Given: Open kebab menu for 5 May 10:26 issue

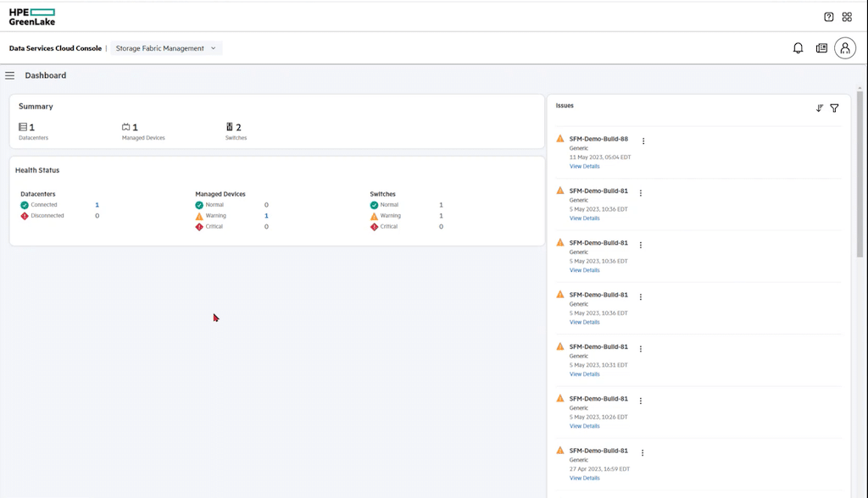Looking at the screenshot, I should [x=641, y=401].
